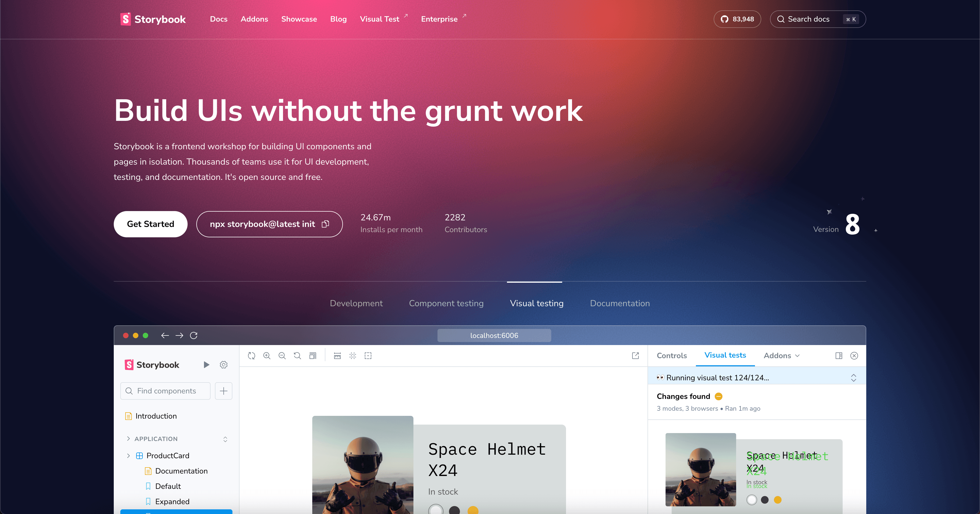Click the large Space Helmet product image
Viewport: 980px width, 514px height.
(x=363, y=465)
